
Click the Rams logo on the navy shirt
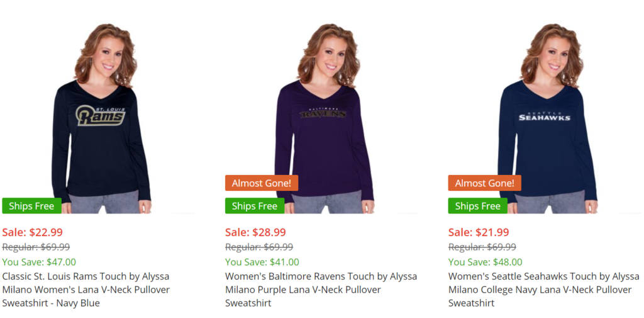coord(101,116)
